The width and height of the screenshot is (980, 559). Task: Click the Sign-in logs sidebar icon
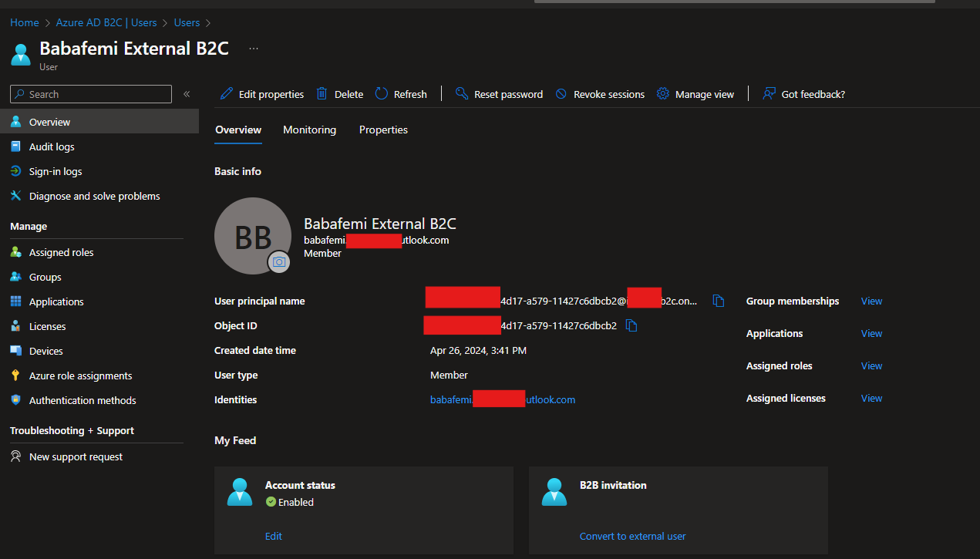point(15,171)
